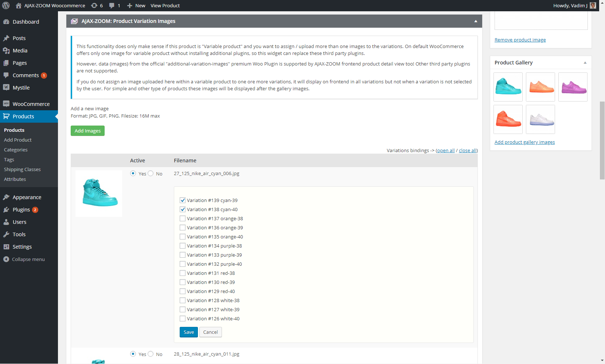Check Variation #139 cyan-39 checkbox
The height and width of the screenshot is (364, 605).
pyautogui.click(x=183, y=200)
